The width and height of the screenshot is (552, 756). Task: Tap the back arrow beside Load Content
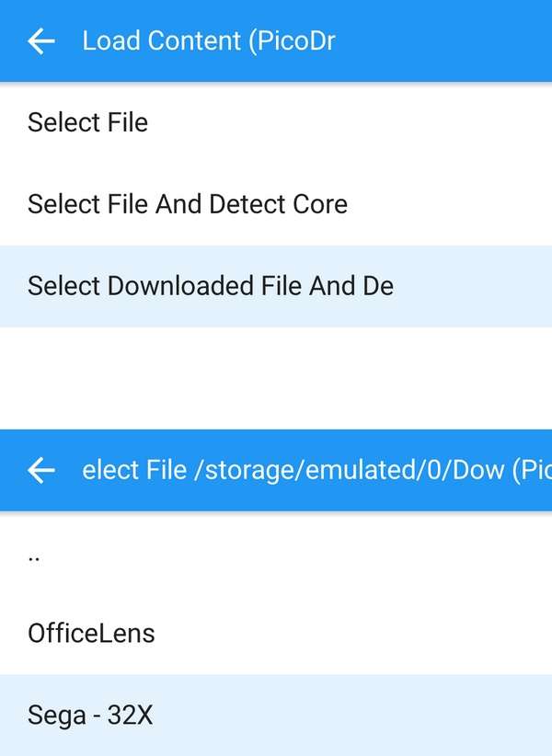[x=41, y=41]
